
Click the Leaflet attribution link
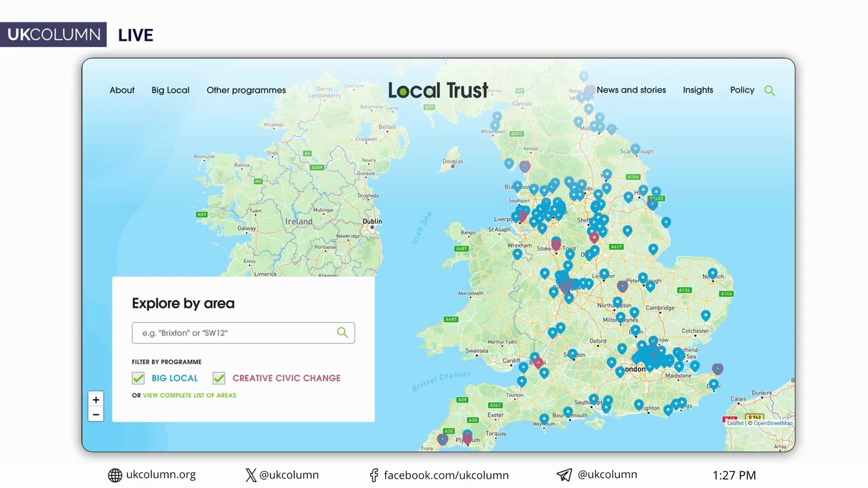(x=735, y=423)
